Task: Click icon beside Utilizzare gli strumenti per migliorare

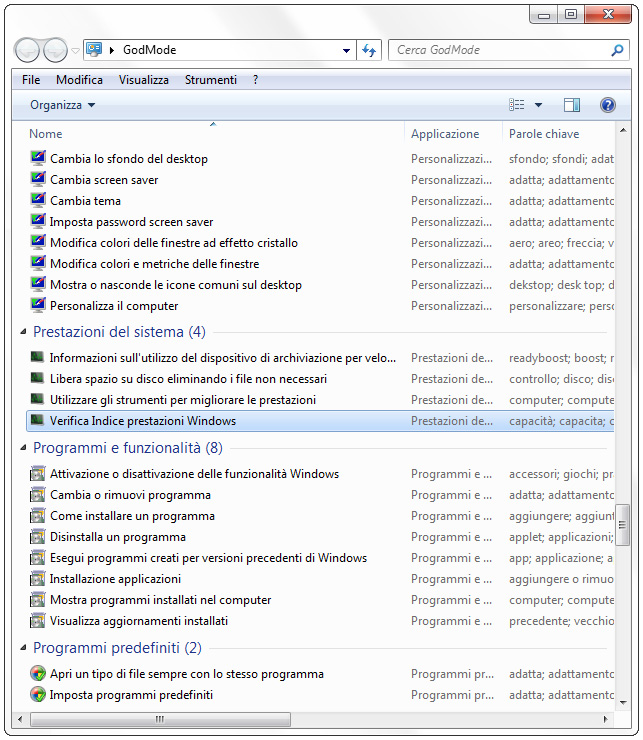Action: click(x=37, y=399)
